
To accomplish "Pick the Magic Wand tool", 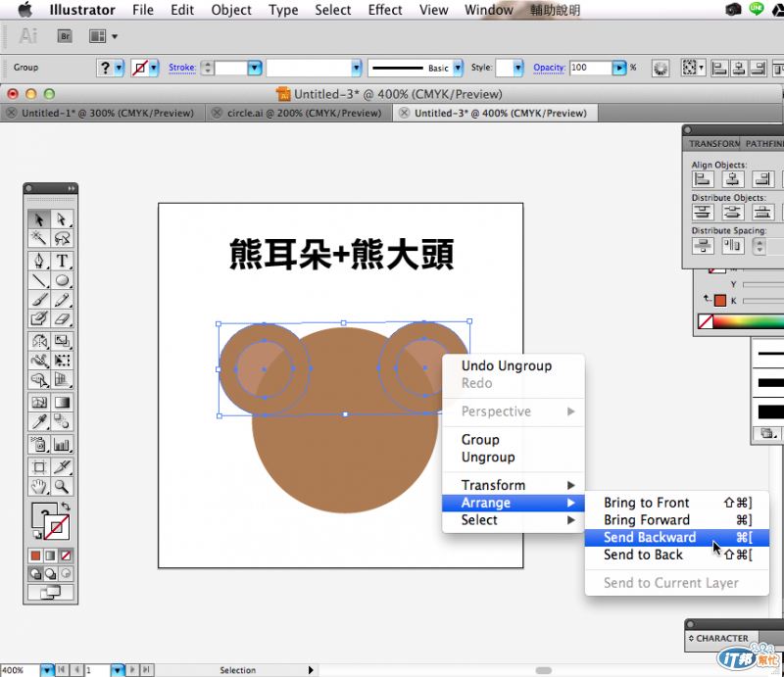I will (x=39, y=238).
